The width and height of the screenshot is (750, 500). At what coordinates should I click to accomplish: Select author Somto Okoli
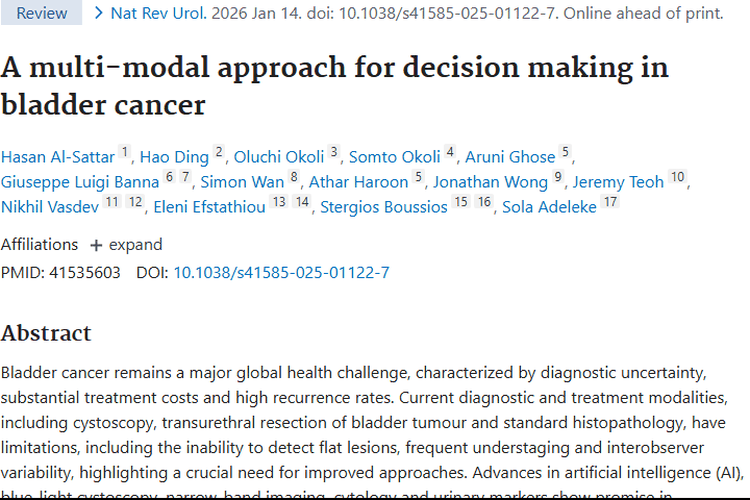pos(395,156)
